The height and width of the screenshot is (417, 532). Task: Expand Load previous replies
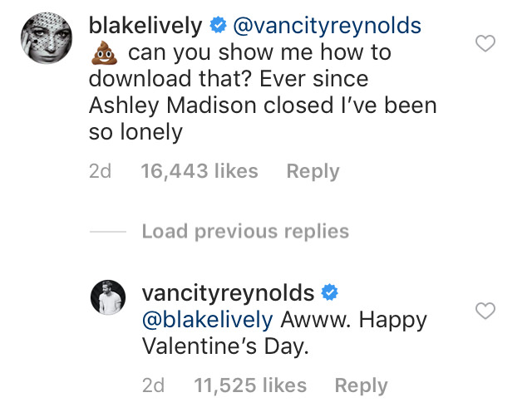245,232
